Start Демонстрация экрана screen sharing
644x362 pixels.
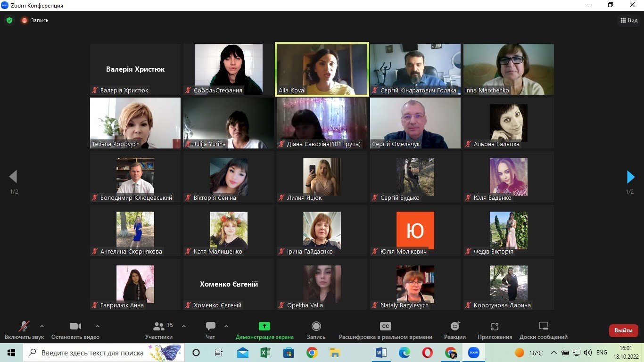coord(264,330)
